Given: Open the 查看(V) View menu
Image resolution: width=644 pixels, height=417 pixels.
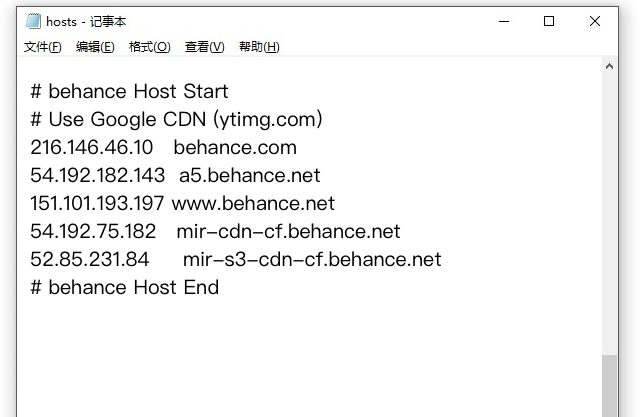Looking at the screenshot, I should pos(204,47).
